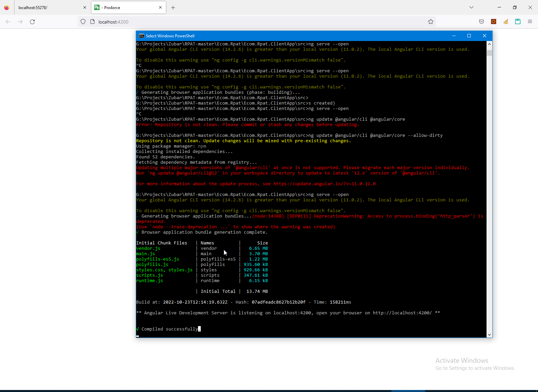The image size is (538, 392).
Task: Click the build hash '07adfeadc8627b12b20f'
Action: pos(279,302)
